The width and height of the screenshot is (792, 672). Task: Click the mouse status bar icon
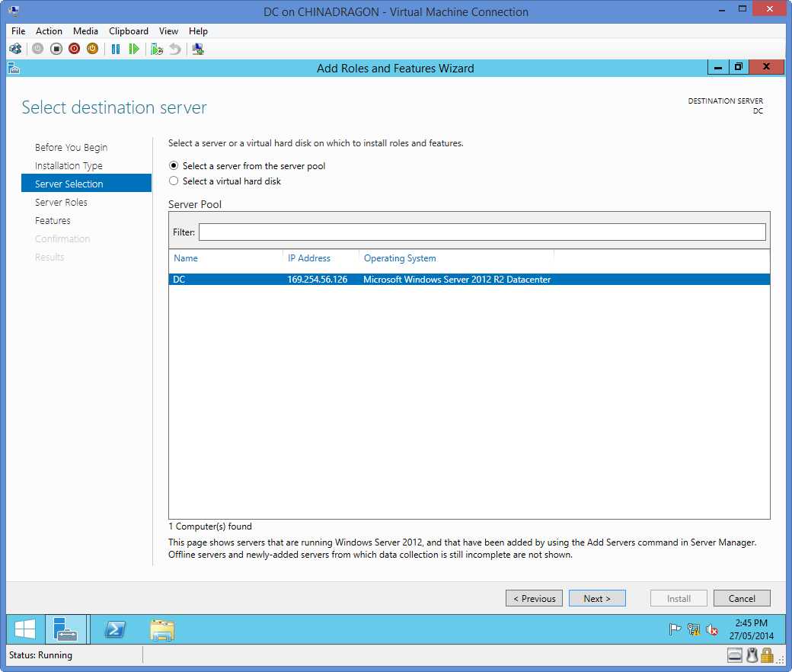click(x=752, y=656)
